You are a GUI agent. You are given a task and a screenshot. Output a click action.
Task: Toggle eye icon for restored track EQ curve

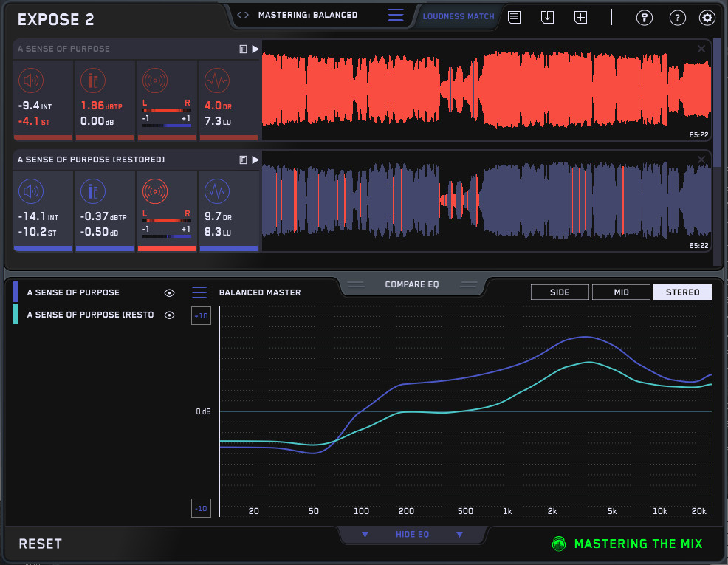[170, 315]
